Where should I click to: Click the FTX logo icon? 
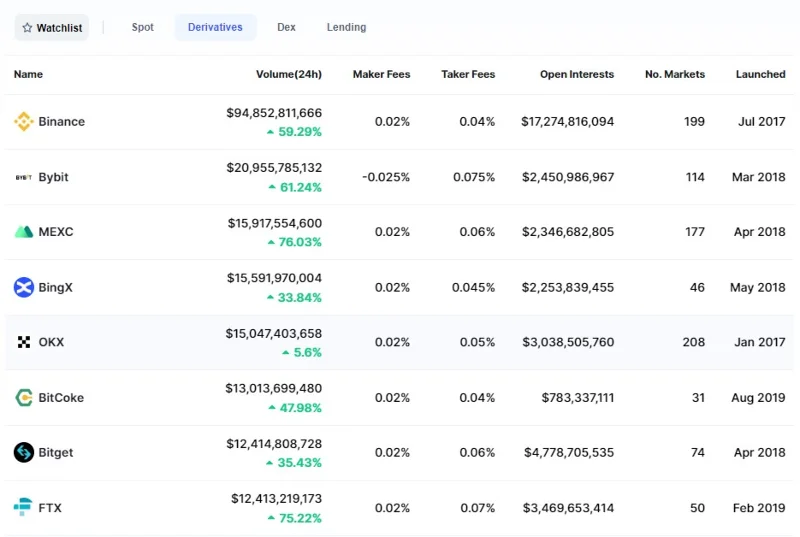pos(23,507)
